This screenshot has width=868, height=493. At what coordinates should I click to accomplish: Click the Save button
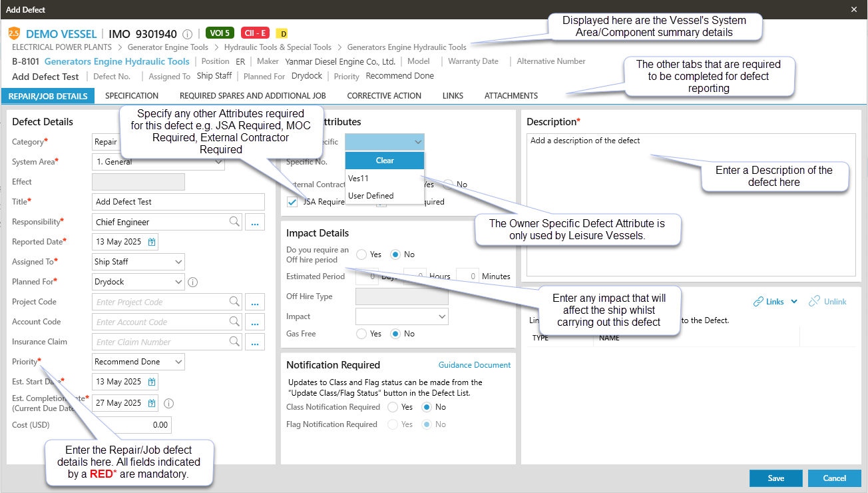pos(775,478)
